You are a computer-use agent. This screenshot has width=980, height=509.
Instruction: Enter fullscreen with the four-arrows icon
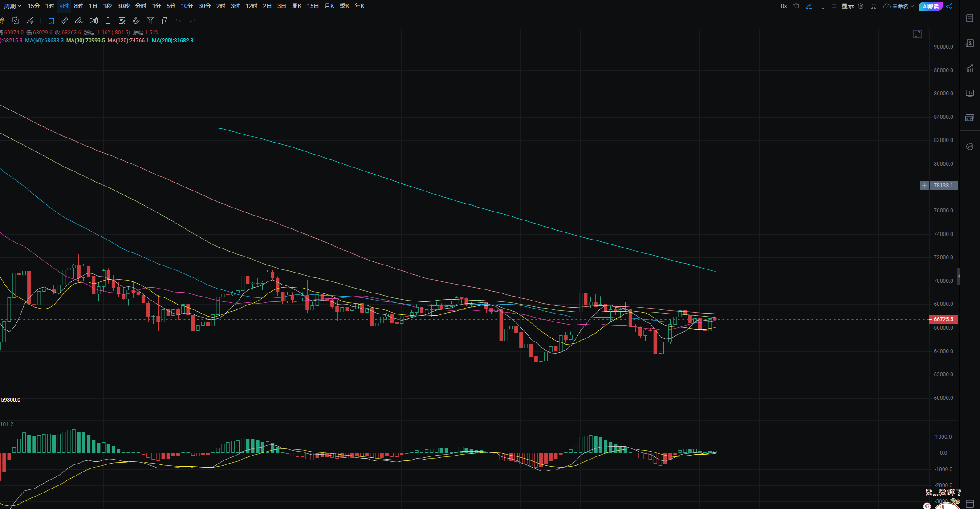coord(874,6)
